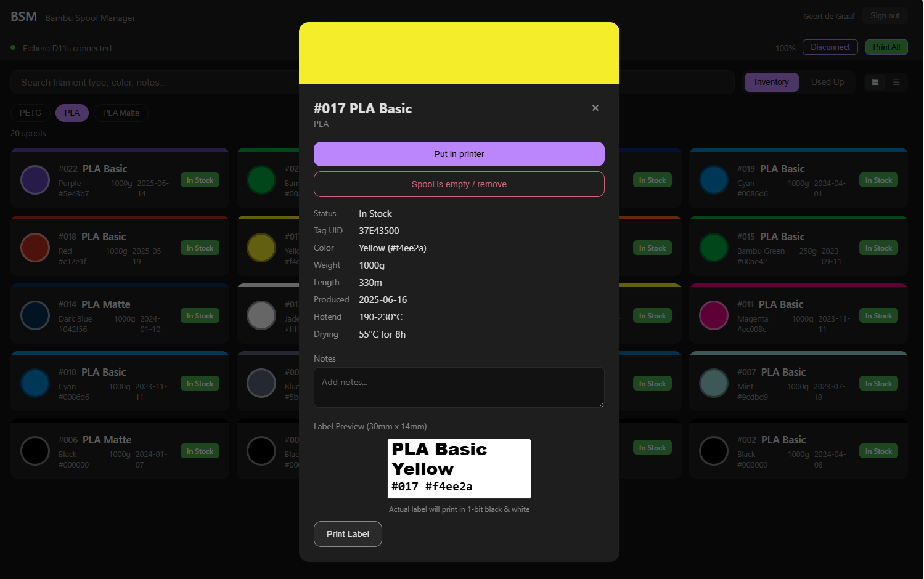Disconnect the Fichero printer
Screen dimensions: 924x579
pos(830,47)
